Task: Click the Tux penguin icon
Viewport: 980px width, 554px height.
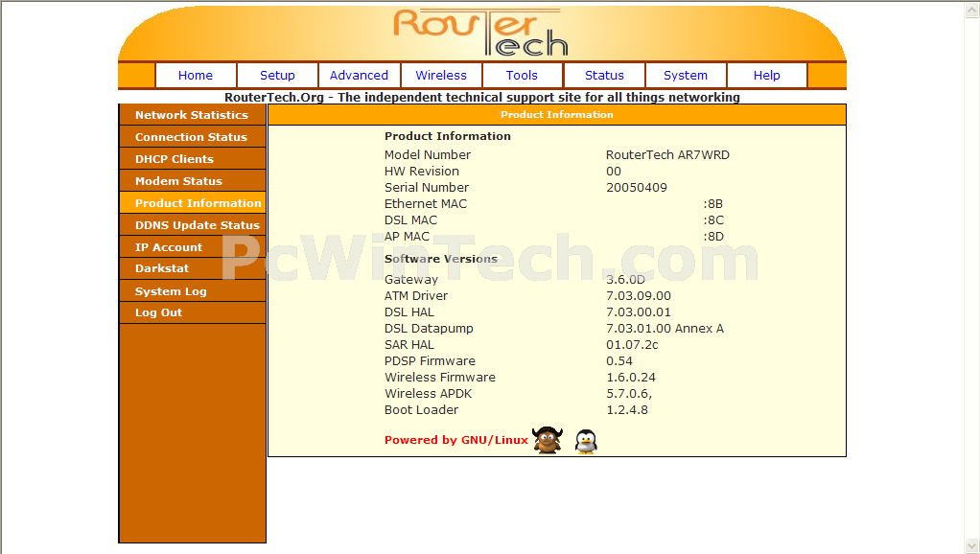Action: [x=586, y=442]
